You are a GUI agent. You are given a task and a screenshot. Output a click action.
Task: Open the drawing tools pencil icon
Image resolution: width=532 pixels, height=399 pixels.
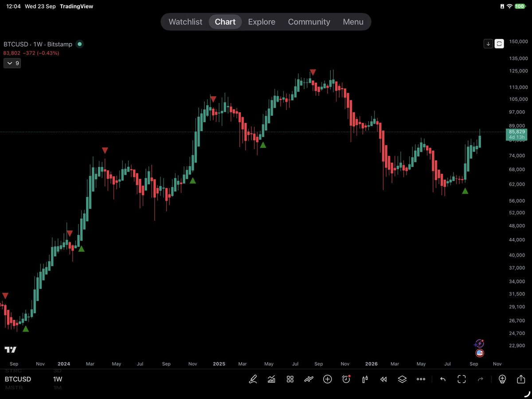click(253, 379)
